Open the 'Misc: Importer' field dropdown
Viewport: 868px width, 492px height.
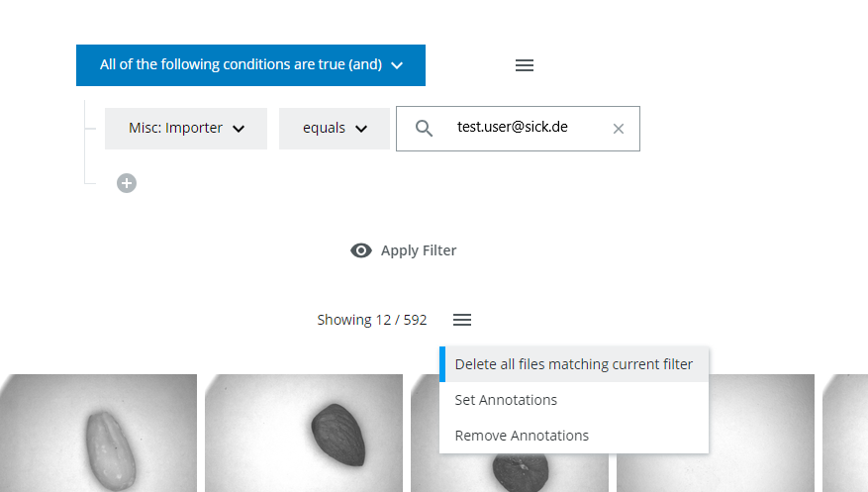point(186,129)
